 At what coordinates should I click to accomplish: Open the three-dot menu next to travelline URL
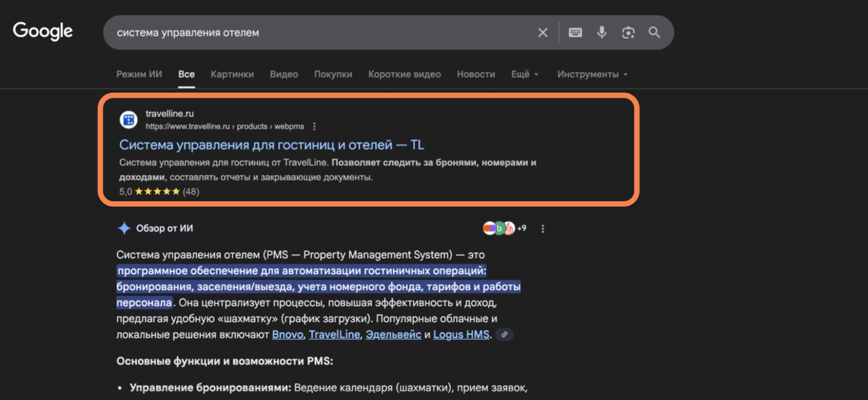pyautogui.click(x=315, y=127)
